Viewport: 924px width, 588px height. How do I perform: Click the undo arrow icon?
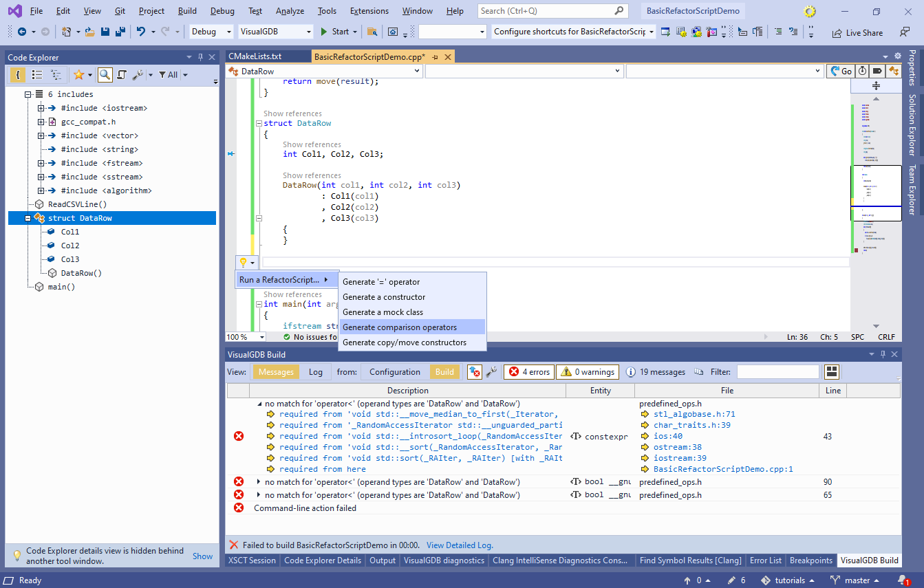point(141,32)
